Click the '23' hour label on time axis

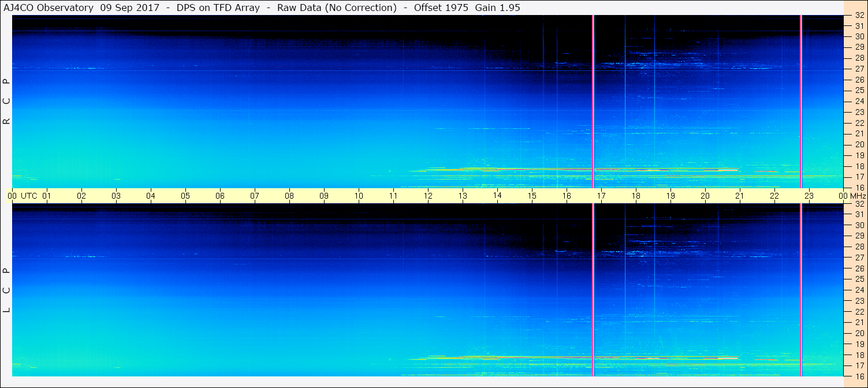pyautogui.click(x=809, y=196)
